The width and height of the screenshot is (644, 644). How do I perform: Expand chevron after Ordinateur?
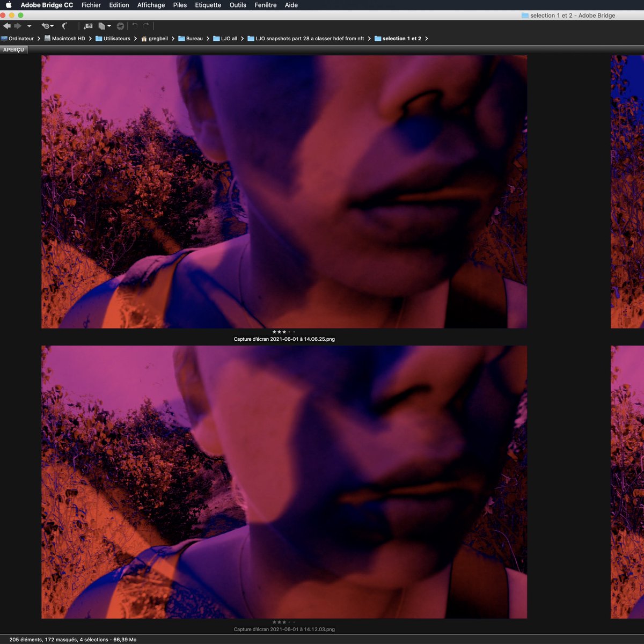click(x=39, y=39)
